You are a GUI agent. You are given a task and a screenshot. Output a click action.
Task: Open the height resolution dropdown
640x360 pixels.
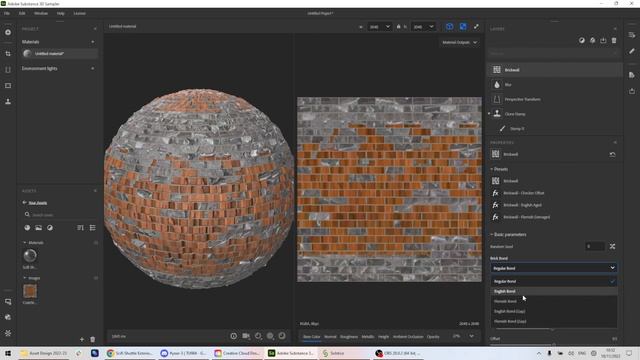point(423,27)
